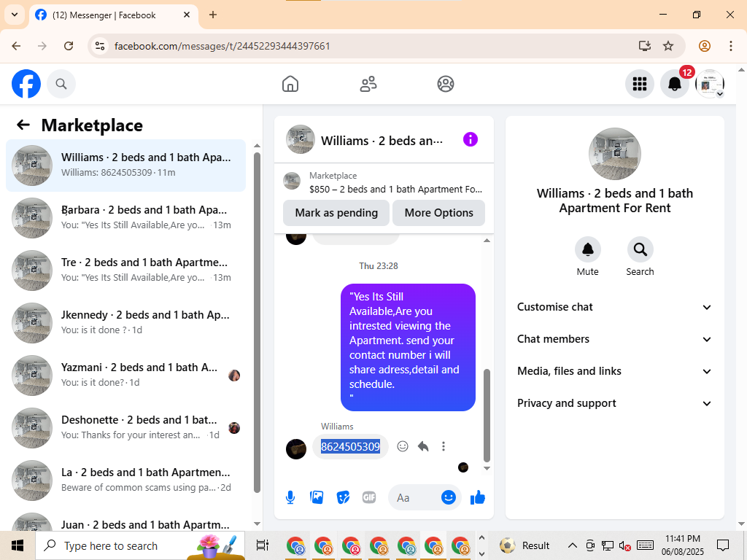Open the Yazmani conversation

[125, 375]
